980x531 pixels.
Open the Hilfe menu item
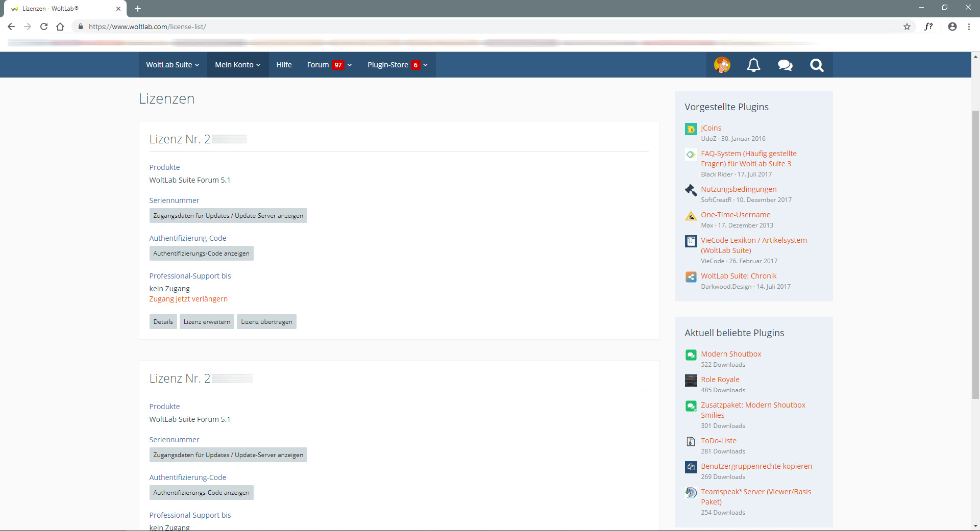click(x=284, y=65)
